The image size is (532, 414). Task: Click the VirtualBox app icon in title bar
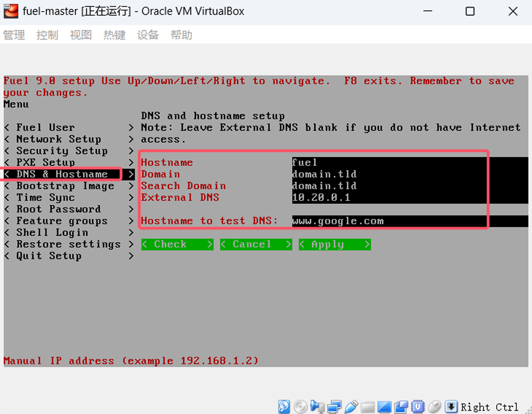[11, 11]
